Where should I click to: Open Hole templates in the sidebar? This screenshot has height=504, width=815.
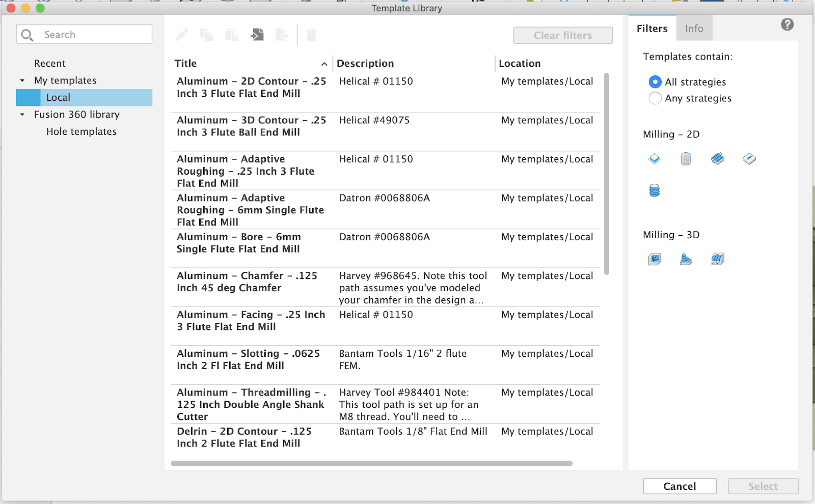point(81,131)
